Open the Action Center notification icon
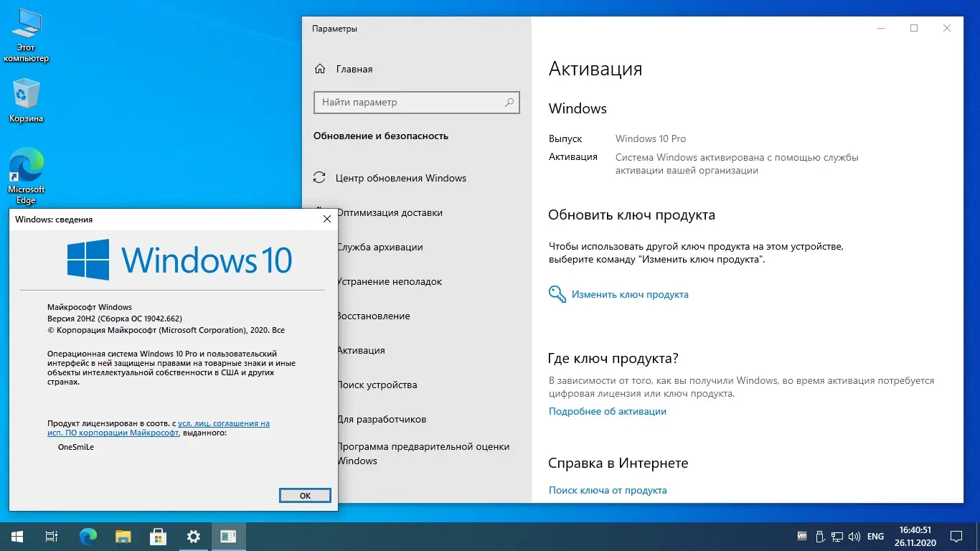Image resolution: width=980 pixels, height=551 pixels. pos(956,536)
